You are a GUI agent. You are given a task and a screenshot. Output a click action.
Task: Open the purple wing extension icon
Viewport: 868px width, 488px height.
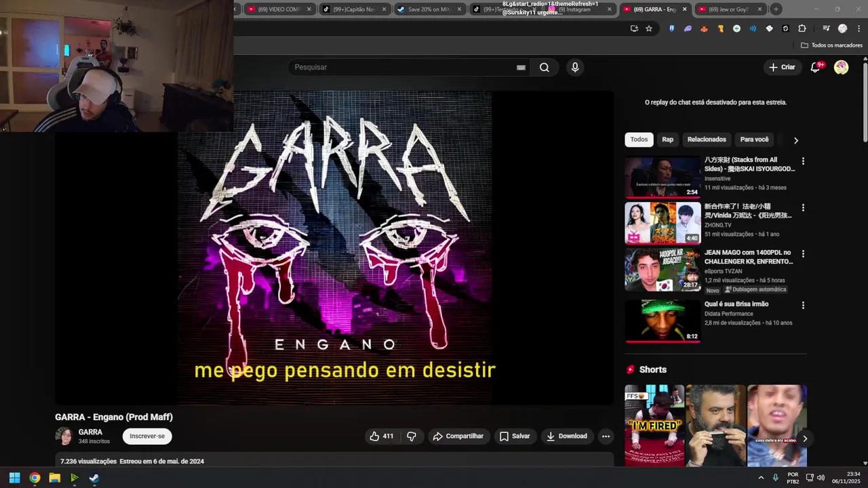point(688,28)
